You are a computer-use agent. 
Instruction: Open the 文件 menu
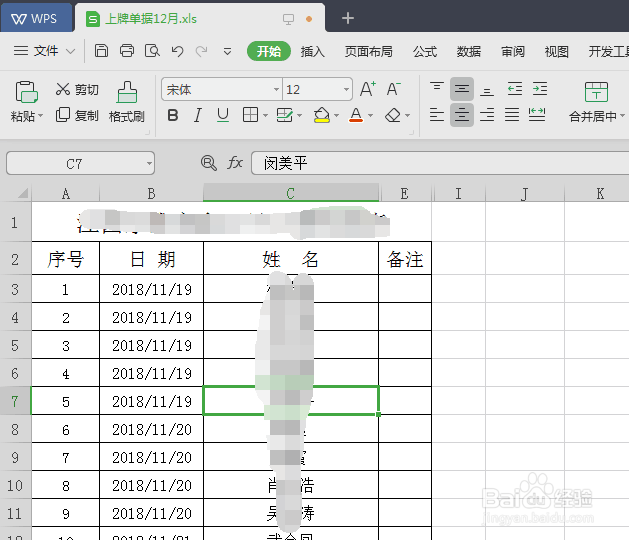(x=44, y=51)
